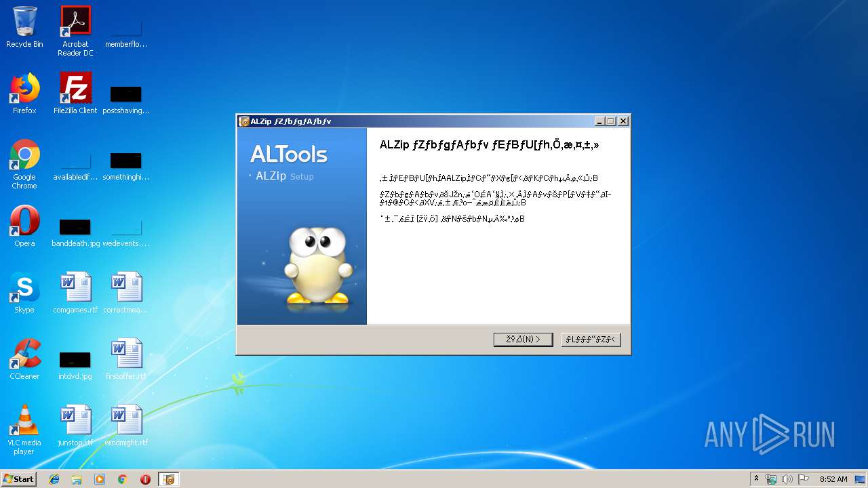Open Skype desktop shortcut

[24, 293]
